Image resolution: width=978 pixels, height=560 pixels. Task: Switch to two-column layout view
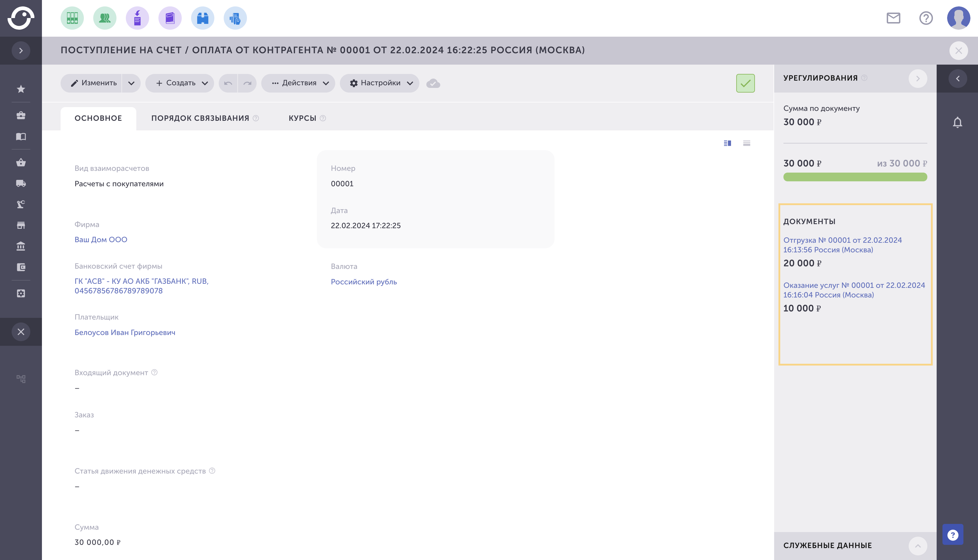tap(727, 143)
